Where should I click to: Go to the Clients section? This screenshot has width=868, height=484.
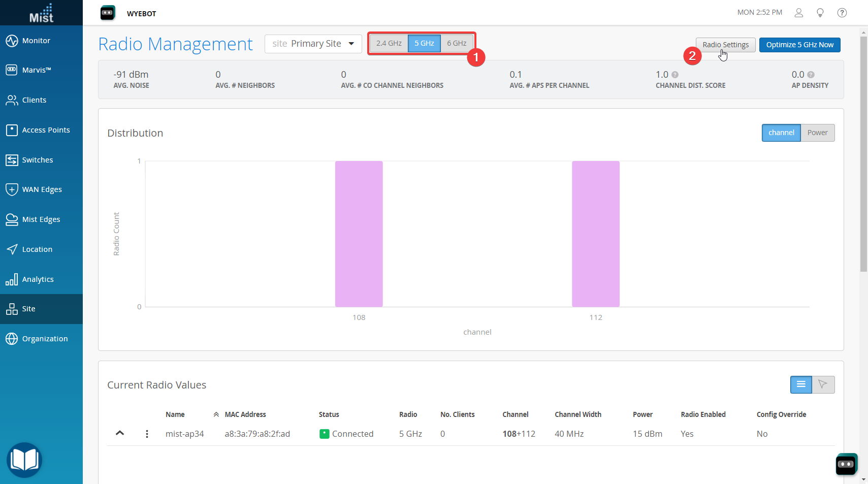(x=41, y=100)
